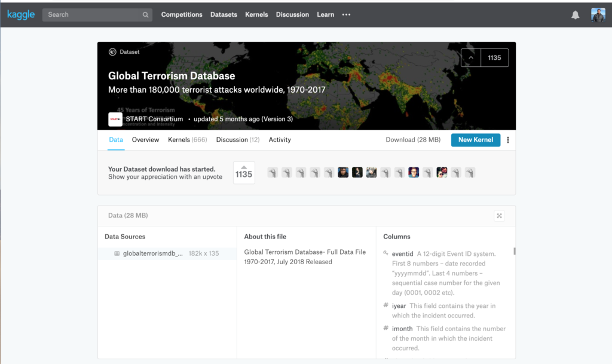Click the eventid column name
Image resolution: width=612 pixels, height=364 pixels.
(402, 254)
